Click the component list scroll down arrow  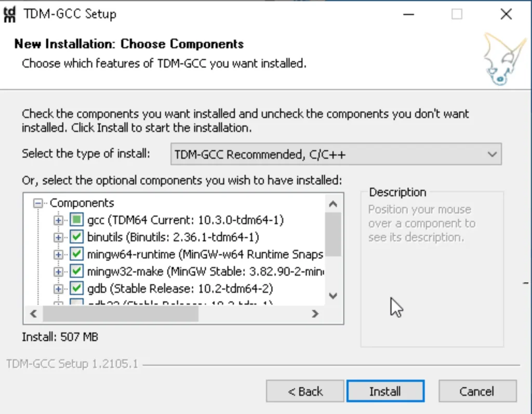click(333, 296)
